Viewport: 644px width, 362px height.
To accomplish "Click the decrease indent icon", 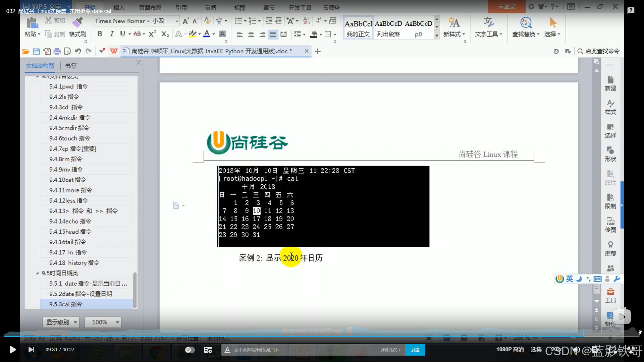I will click(x=269, y=21).
